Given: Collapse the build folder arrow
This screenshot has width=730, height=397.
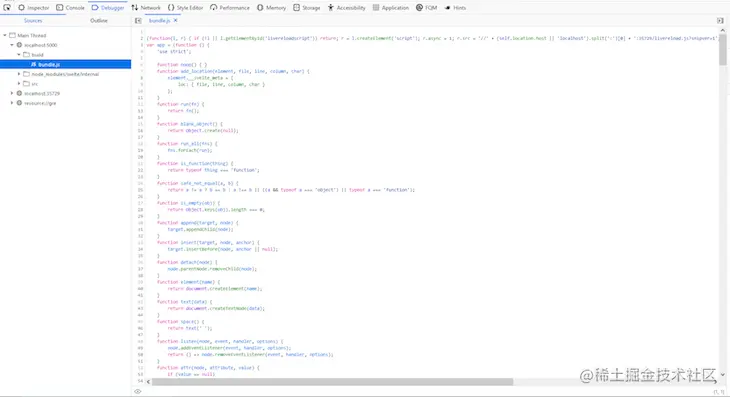Looking at the screenshot, I should click(19, 54).
